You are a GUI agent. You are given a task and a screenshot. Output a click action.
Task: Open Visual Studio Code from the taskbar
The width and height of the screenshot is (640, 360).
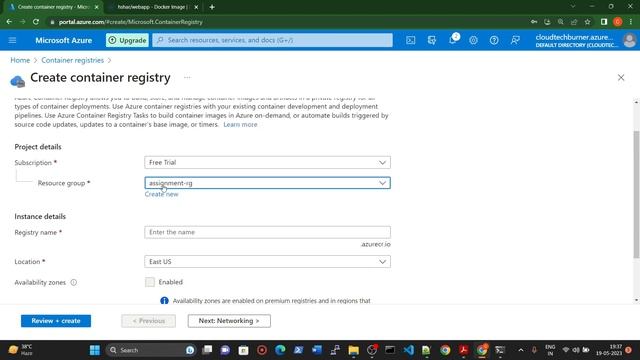[409, 350]
